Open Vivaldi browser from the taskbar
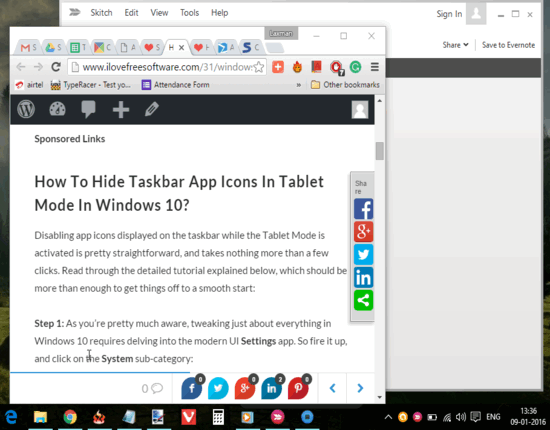This screenshot has height=430, width=550. [189, 417]
